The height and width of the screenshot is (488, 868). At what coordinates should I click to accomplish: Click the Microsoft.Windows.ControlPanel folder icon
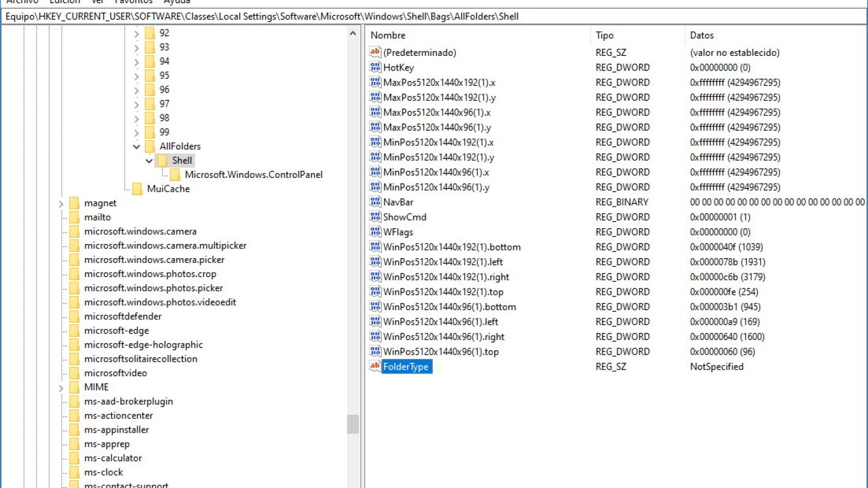click(x=175, y=175)
